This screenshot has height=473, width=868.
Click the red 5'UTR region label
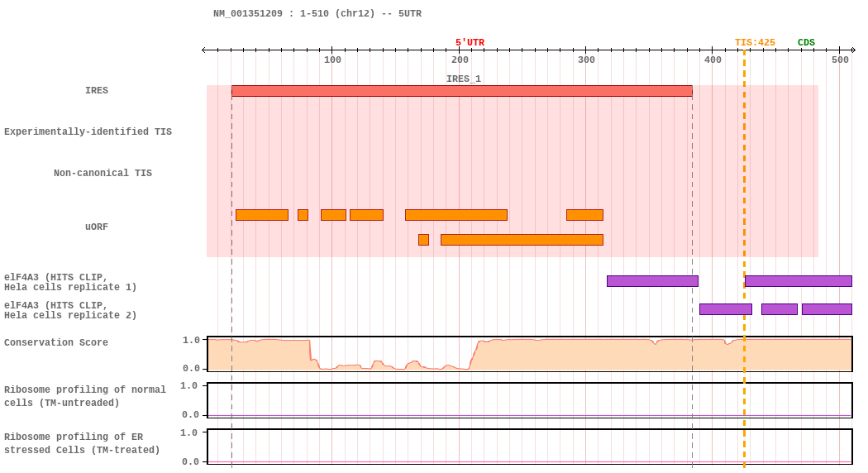pos(470,43)
